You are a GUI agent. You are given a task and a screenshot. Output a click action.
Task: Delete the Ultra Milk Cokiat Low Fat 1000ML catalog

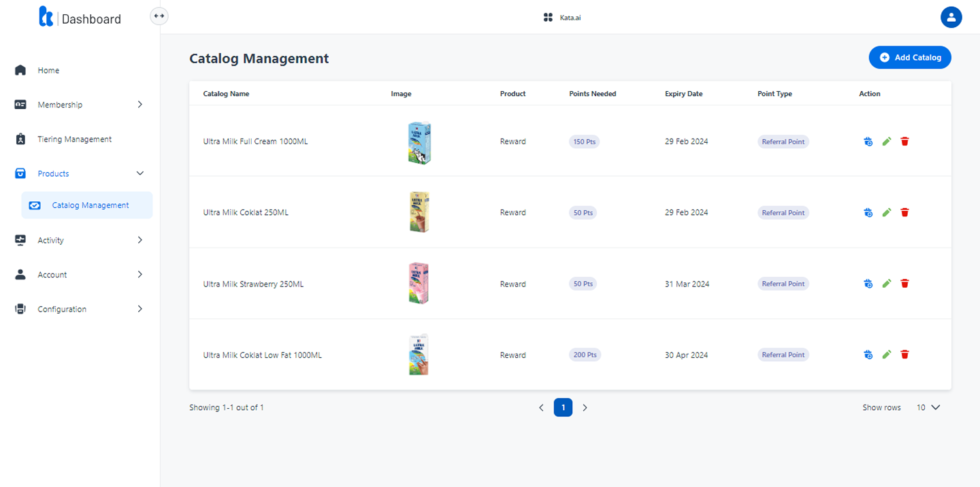pyautogui.click(x=904, y=354)
